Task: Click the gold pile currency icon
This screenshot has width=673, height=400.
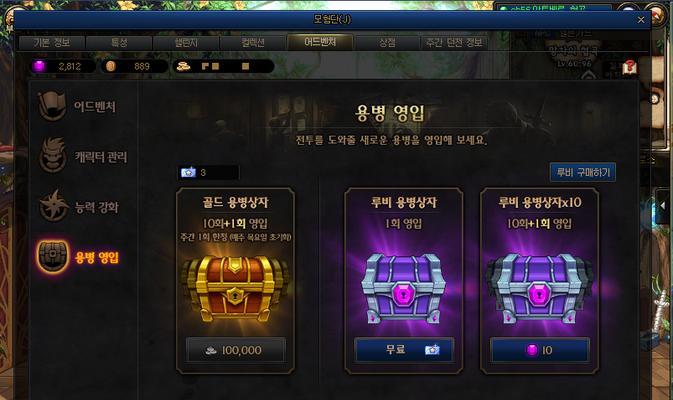Action: click(x=184, y=66)
